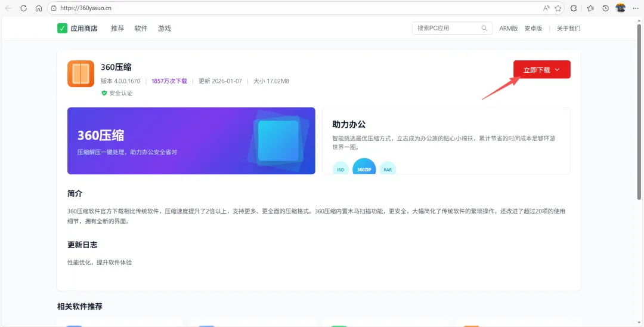644x327 pixels.
Task: Click the site lock icon in address bar
Action: point(54,8)
